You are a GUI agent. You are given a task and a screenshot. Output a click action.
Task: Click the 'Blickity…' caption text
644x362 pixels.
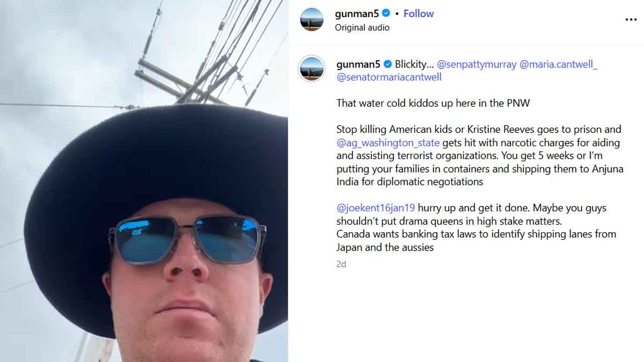coord(414,64)
